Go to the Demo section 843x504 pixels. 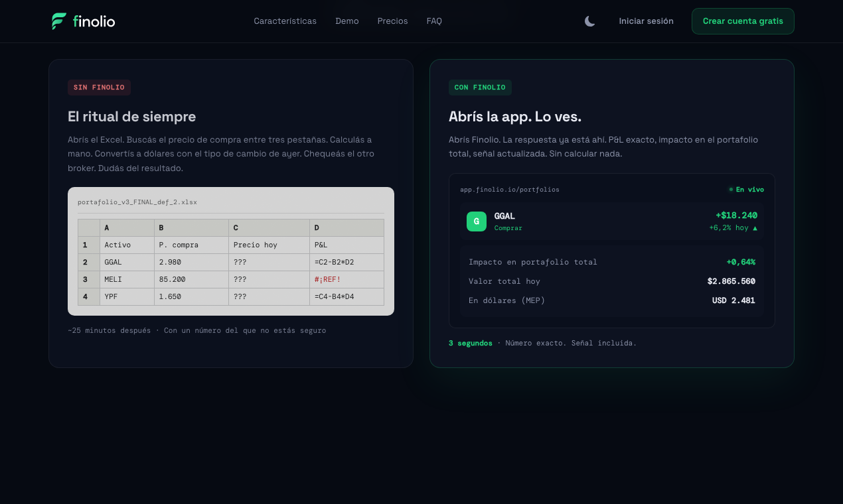point(347,21)
